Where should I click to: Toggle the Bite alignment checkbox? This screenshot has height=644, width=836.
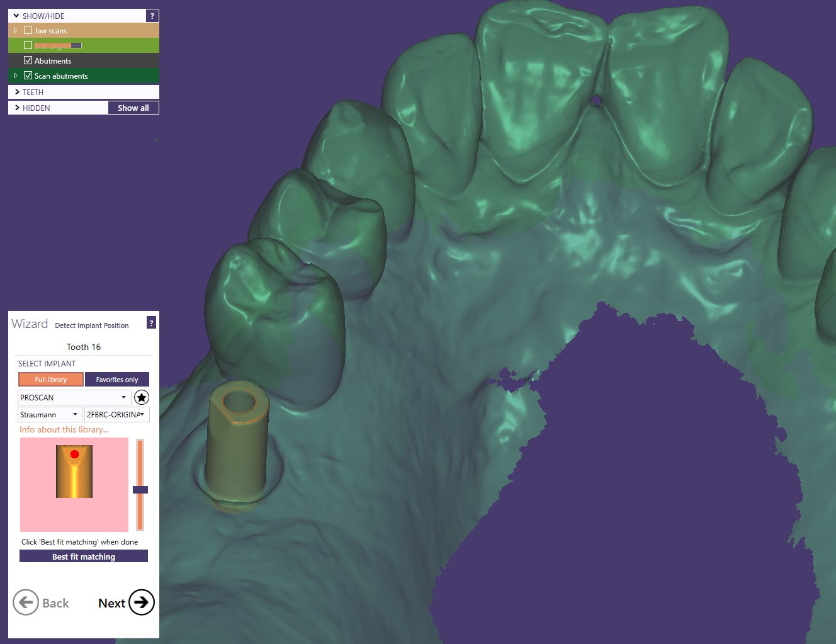pyautogui.click(x=28, y=45)
